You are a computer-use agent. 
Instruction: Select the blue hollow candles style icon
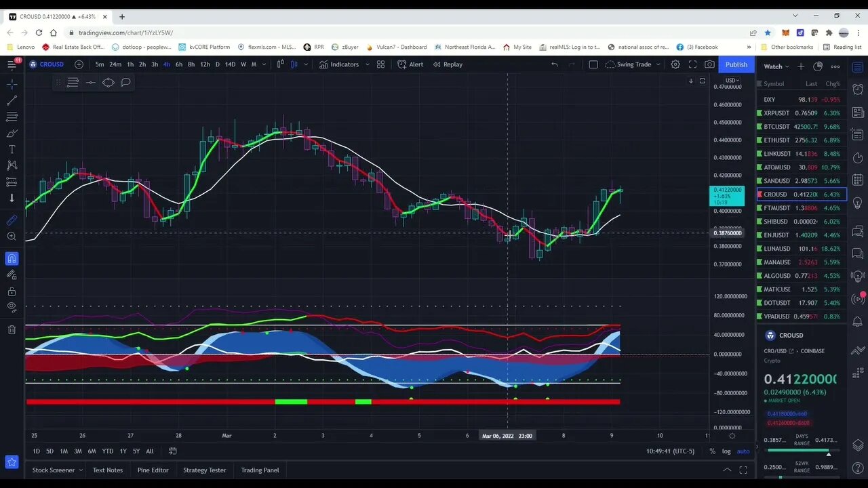(294, 64)
